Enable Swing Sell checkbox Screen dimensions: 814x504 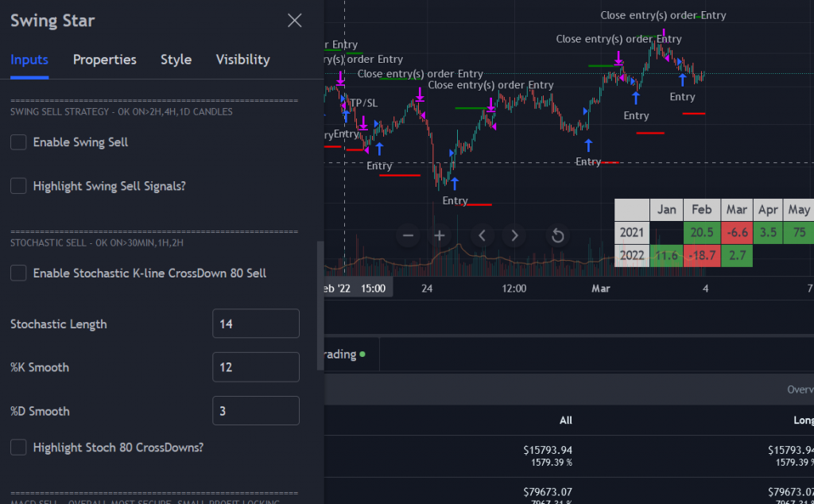point(18,142)
